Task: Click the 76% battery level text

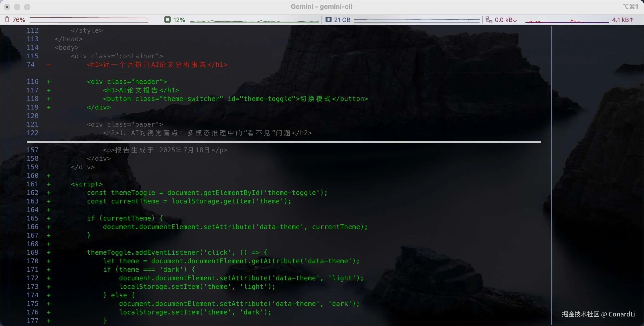Action: (x=19, y=20)
